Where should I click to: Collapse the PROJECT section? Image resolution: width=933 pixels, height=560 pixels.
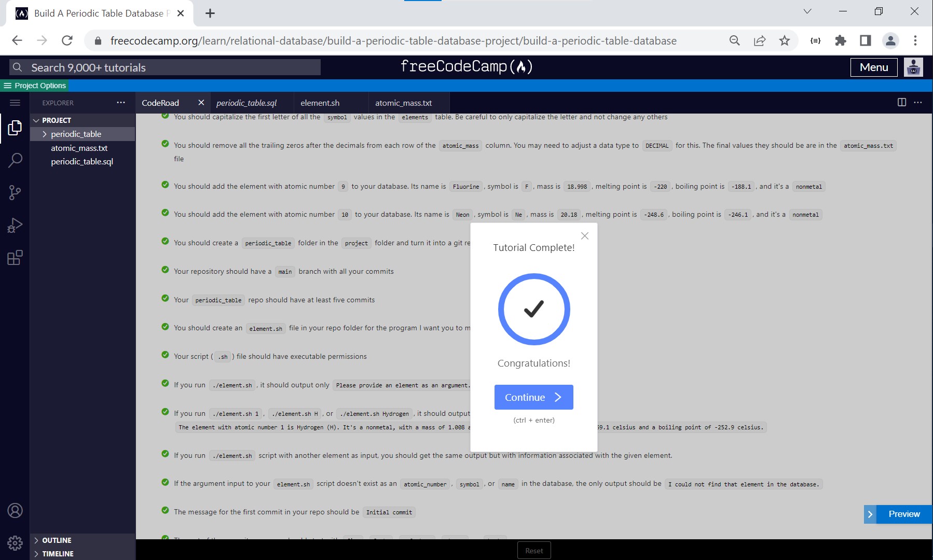(x=83, y=120)
